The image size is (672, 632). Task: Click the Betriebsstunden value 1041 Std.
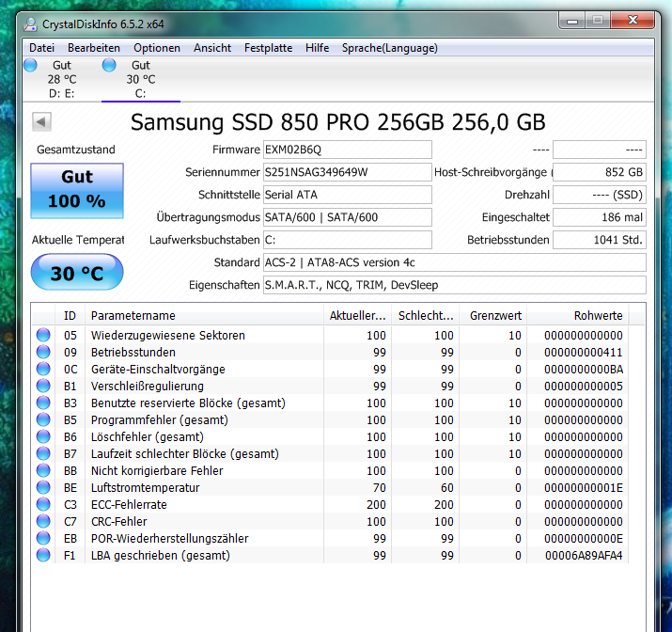(x=599, y=240)
